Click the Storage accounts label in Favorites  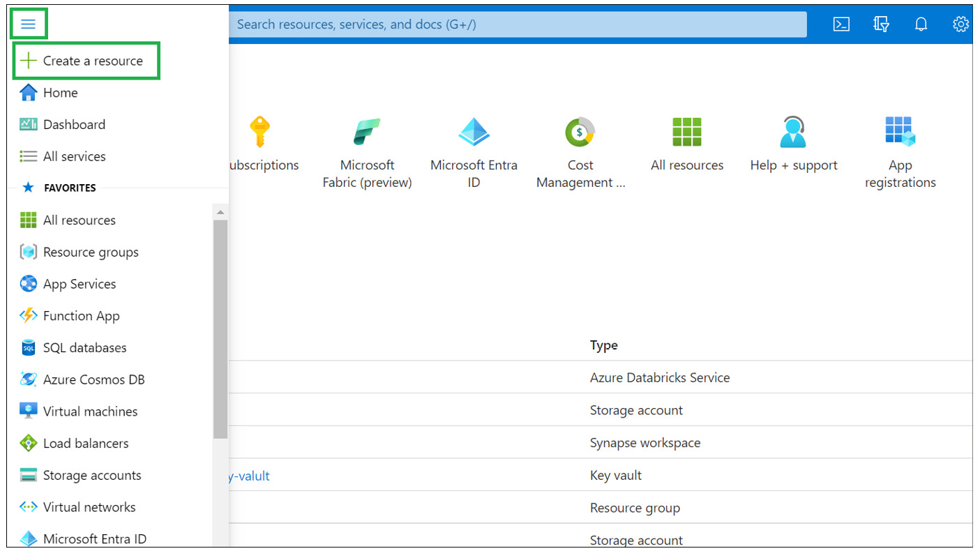click(x=92, y=476)
